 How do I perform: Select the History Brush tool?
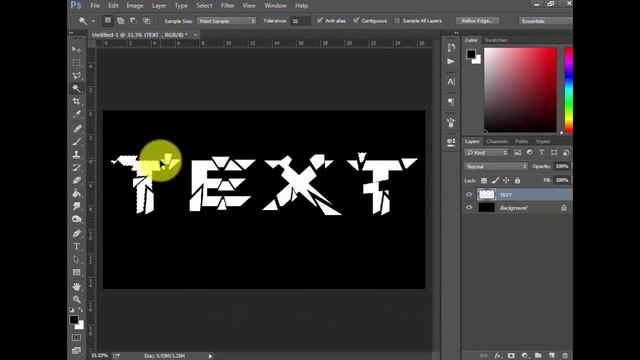pos(76,167)
